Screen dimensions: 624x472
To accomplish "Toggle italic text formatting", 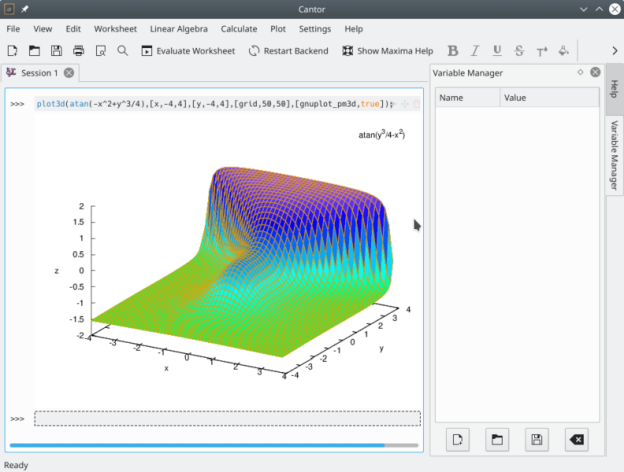I will 475,50.
